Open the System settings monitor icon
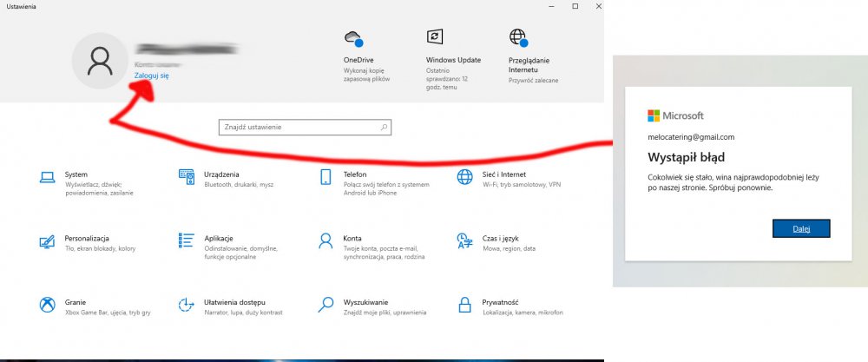Image resolution: width=868 pixels, height=362 pixels. click(x=47, y=177)
